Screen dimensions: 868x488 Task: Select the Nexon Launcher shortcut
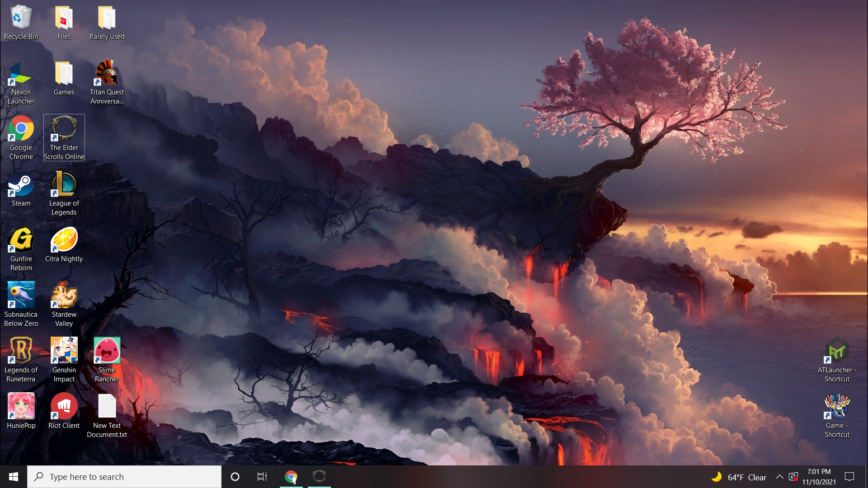click(x=21, y=83)
